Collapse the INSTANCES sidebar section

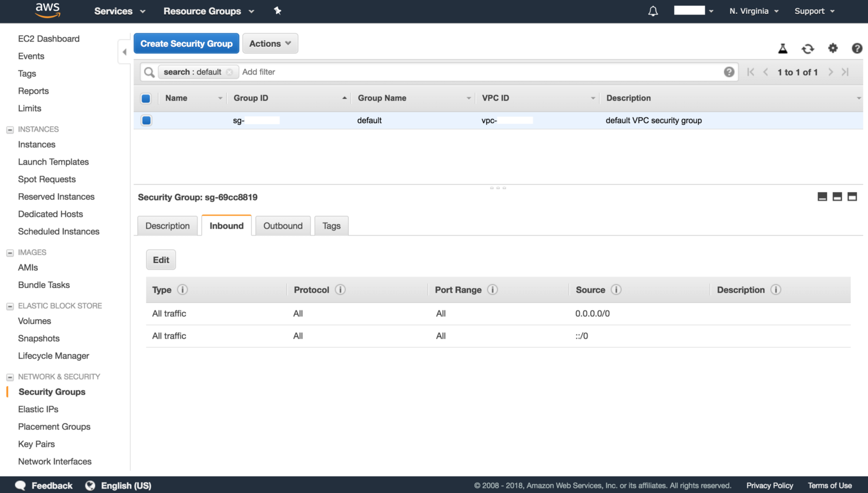pyautogui.click(x=10, y=130)
